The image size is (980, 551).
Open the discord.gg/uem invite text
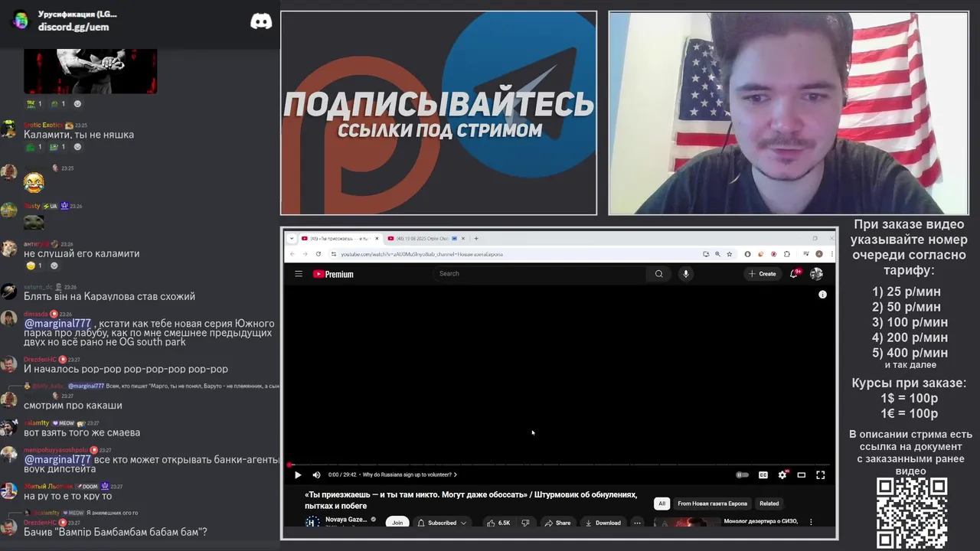pyautogui.click(x=73, y=27)
